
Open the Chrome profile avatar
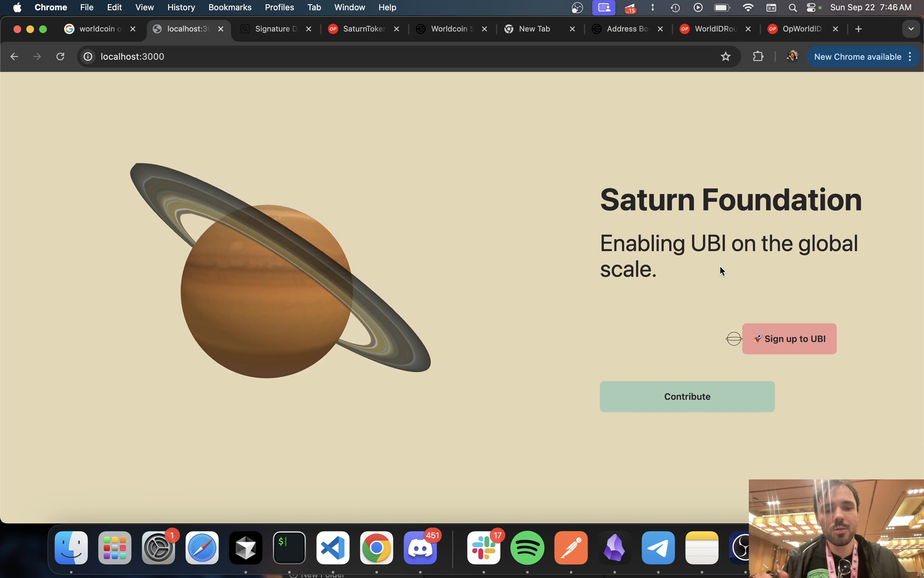click(792, 56)
